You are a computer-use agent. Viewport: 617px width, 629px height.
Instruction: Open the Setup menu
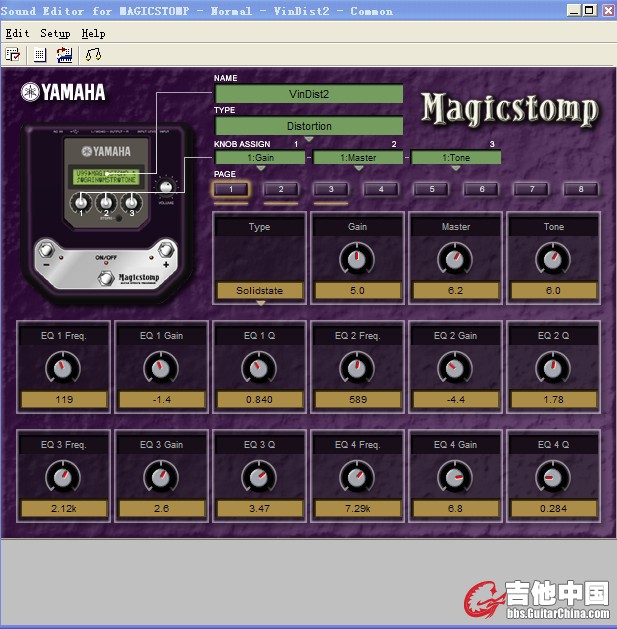[55, 33]
